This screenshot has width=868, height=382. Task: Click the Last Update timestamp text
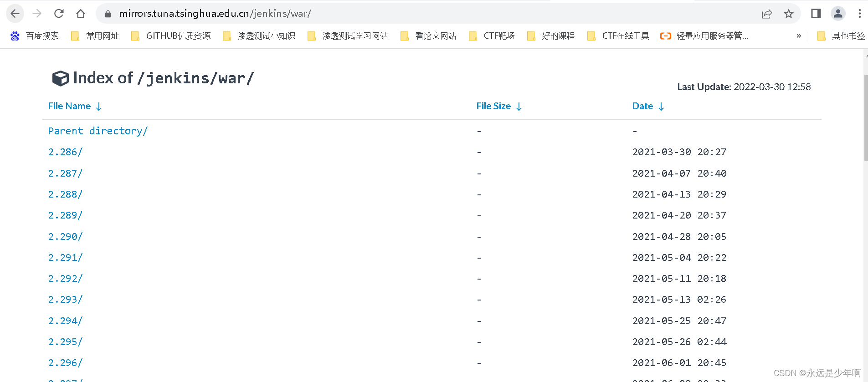point(744,87)
